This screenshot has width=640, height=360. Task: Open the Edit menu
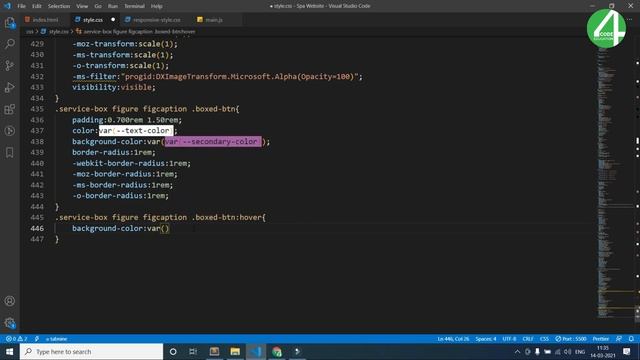pyautogui.click(x=37, y=6)
